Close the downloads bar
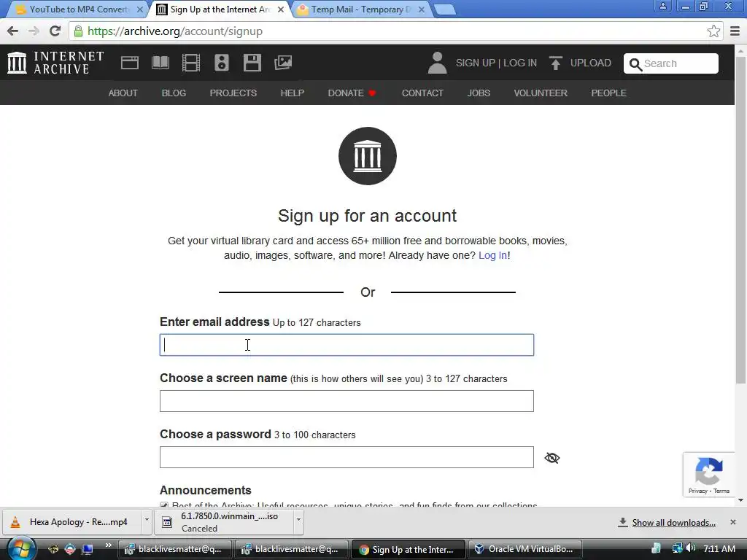 [733, 522]
